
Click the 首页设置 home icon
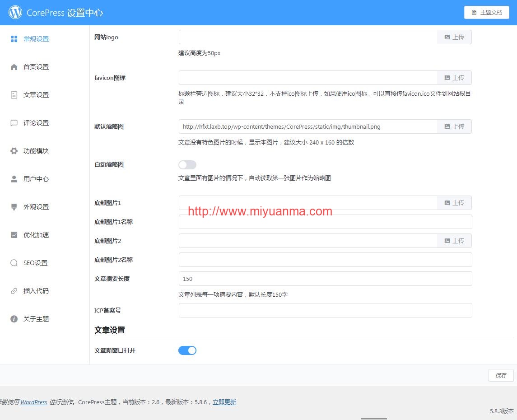14,67
